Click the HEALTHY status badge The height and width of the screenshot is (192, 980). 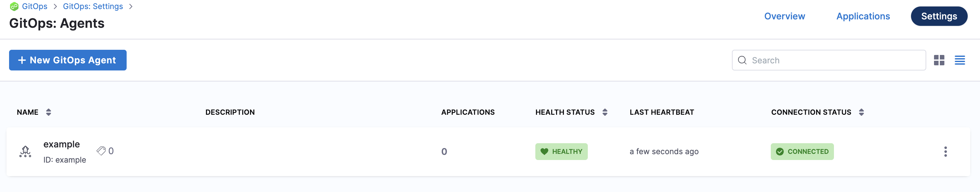point(561,151)
